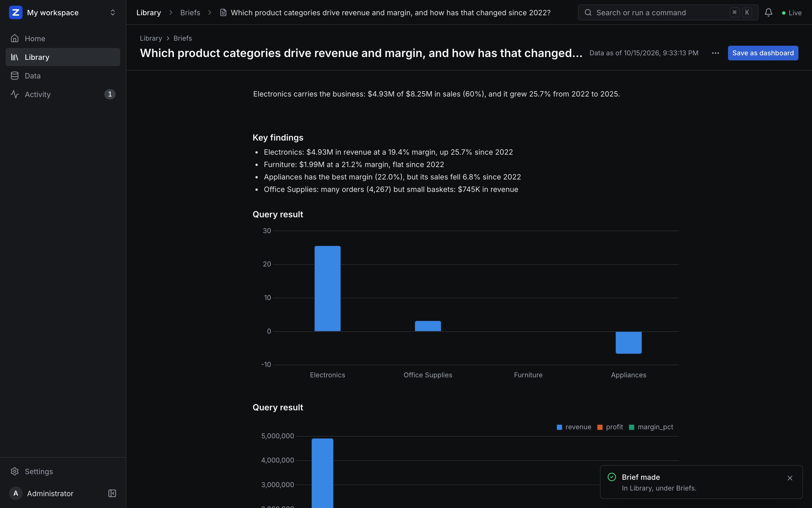
Task: Go to Home in the sidebar
Action: tap(63, 38)
